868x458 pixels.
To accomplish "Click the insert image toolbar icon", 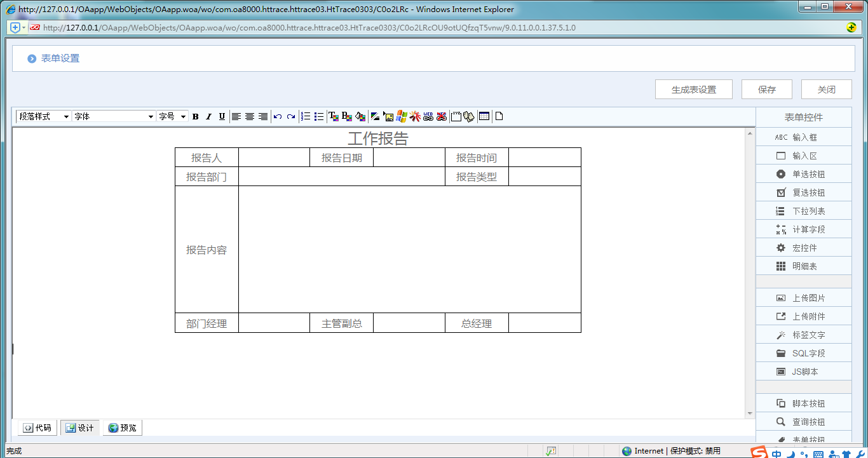I will click(x=388, y=117).
